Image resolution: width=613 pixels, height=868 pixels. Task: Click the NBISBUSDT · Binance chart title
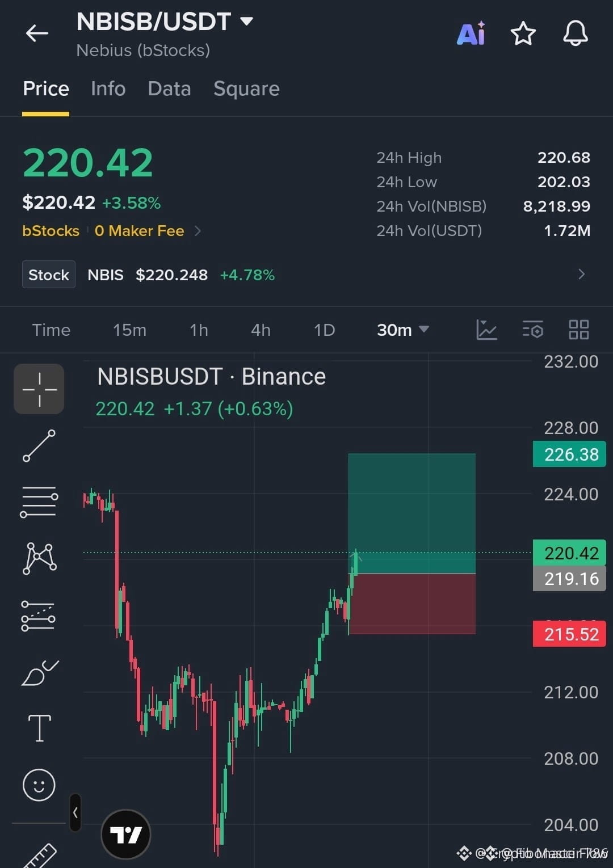pyautogui.click(x=211, y=377)
